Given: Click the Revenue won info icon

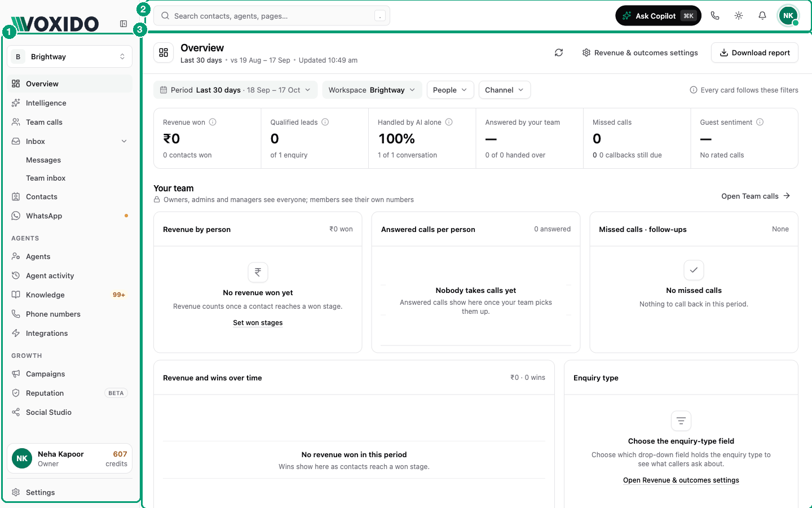Looking at the screenshot, I should [213, 122].
